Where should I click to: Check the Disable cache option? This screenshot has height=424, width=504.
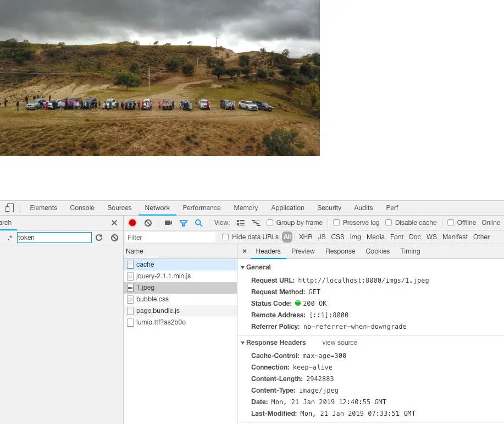pyautogui.click(x=389, y=223)
